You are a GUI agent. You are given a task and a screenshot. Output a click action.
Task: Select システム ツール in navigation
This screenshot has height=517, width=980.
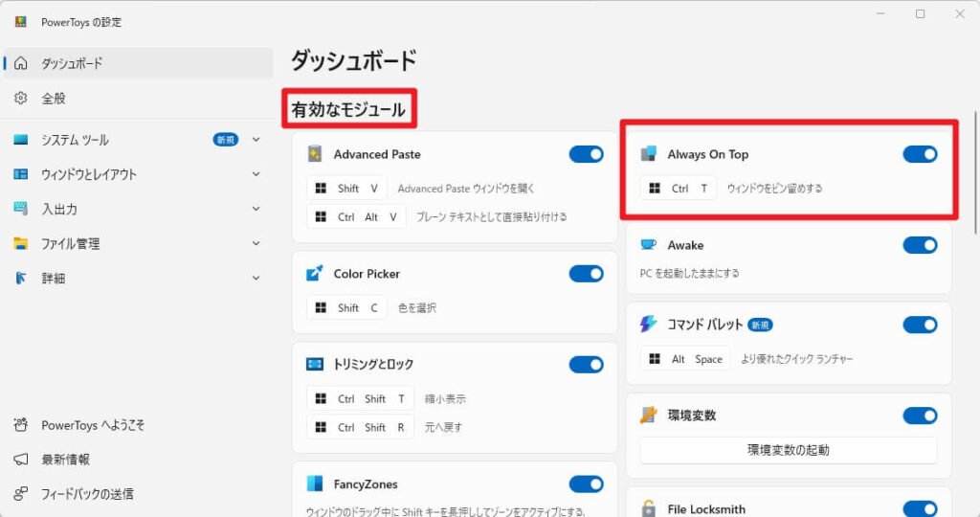(x=138, y=140)
